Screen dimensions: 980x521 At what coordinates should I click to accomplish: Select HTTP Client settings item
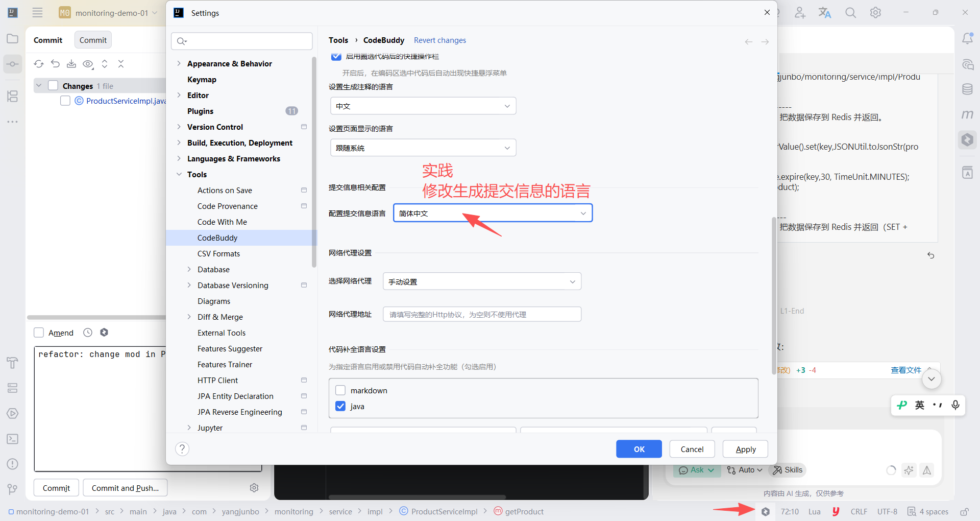[x=217, y=380]
